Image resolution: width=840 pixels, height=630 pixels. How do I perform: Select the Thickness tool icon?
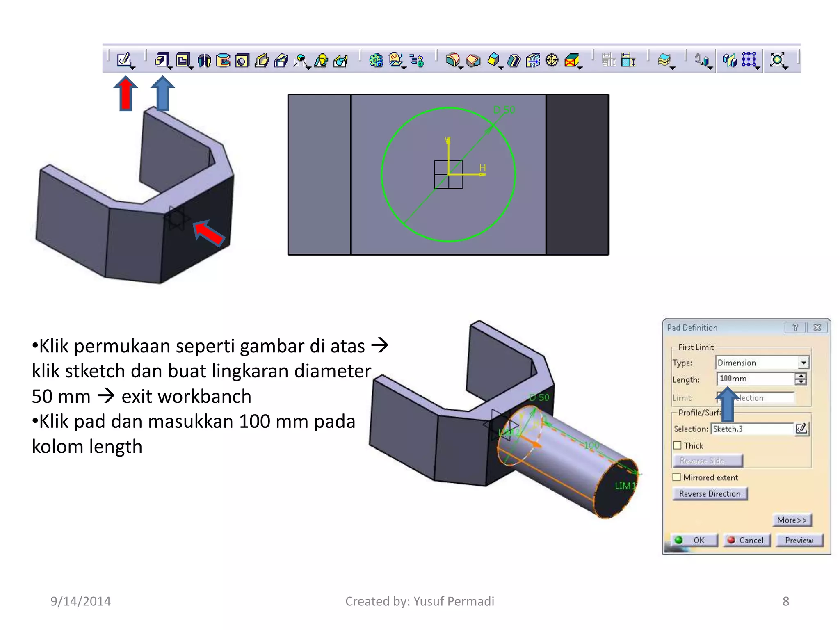tap(533, 61)
